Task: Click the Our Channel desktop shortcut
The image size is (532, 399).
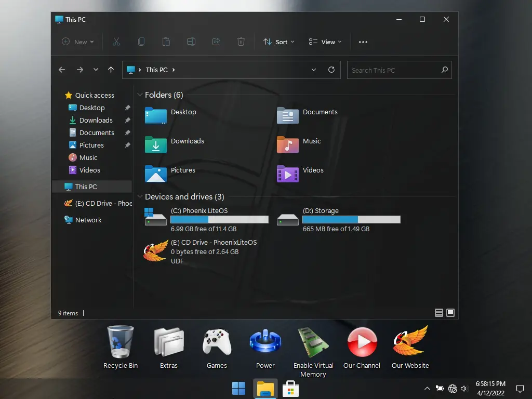Action: coord(362,348)
